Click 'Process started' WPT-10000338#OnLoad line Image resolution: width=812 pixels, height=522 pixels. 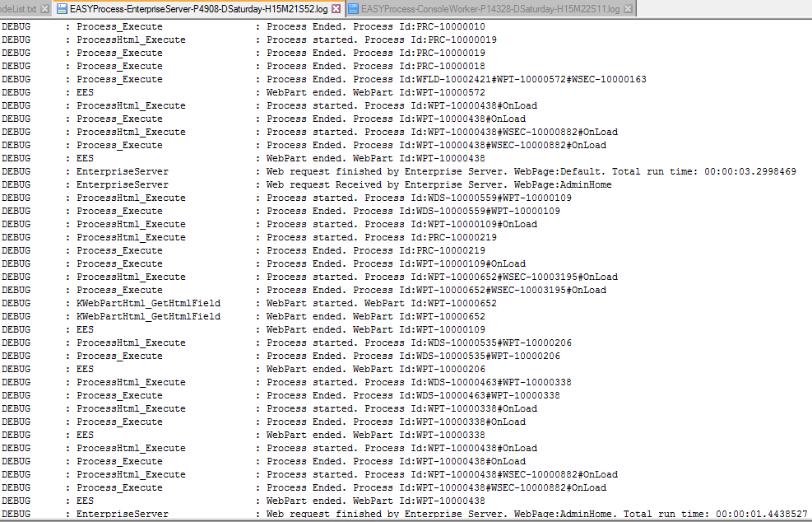pyautogui.click(x=401, y=408)
